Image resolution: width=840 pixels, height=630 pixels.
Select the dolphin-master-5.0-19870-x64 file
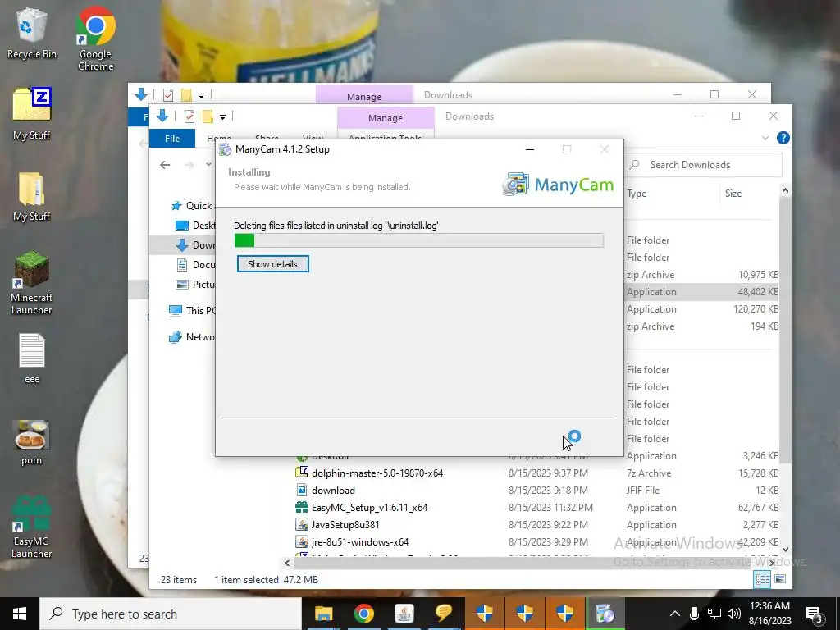pos(377,473)
